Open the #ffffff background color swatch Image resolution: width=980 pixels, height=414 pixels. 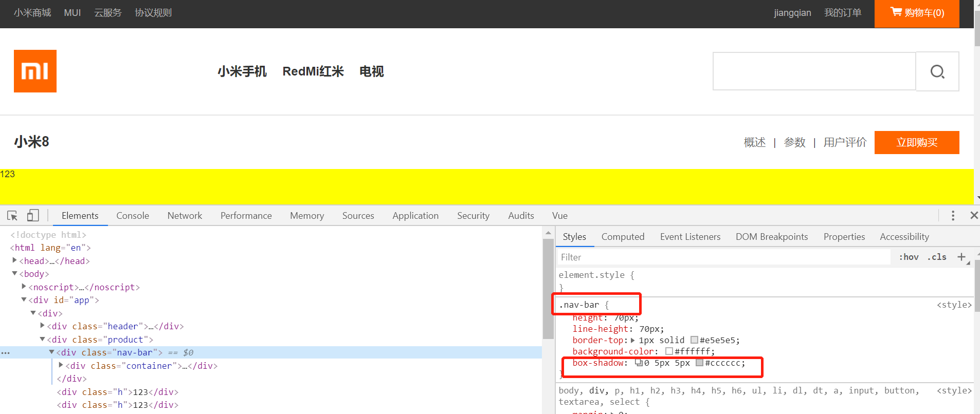coord(669,351)
